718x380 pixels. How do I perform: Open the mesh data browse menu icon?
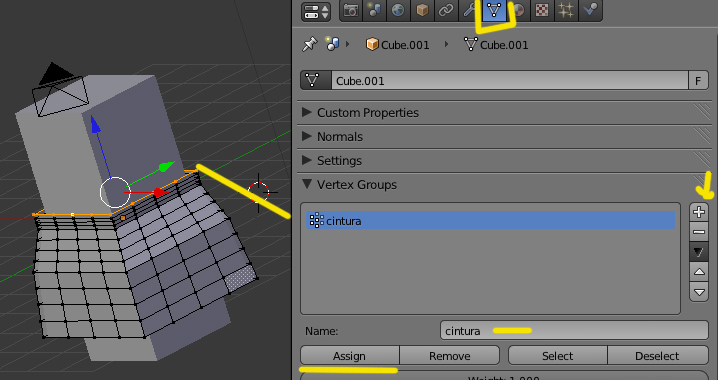(x=315, y=81)
